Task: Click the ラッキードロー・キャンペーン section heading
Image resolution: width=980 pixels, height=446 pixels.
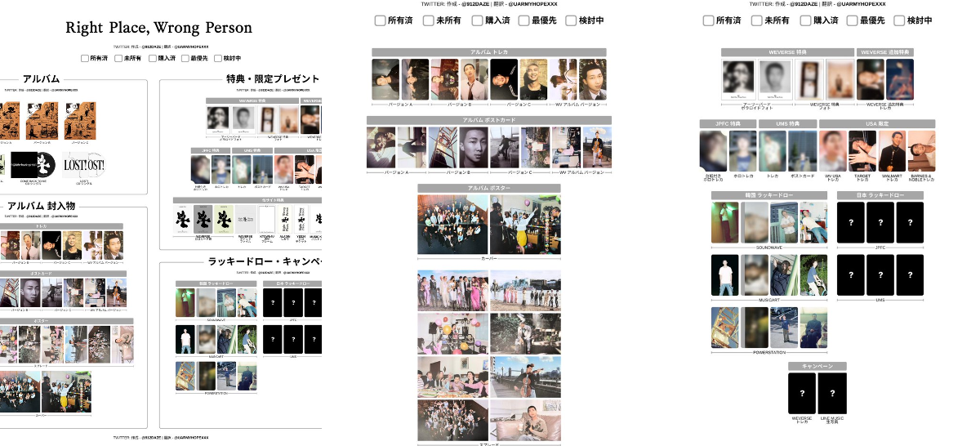Action: click(x=265, y=261)
